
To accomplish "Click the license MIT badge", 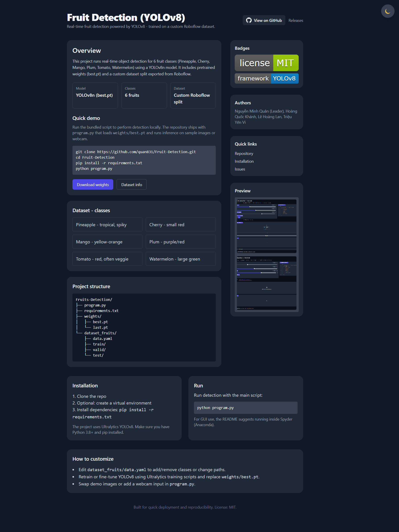I will click(x=266, y=63).
